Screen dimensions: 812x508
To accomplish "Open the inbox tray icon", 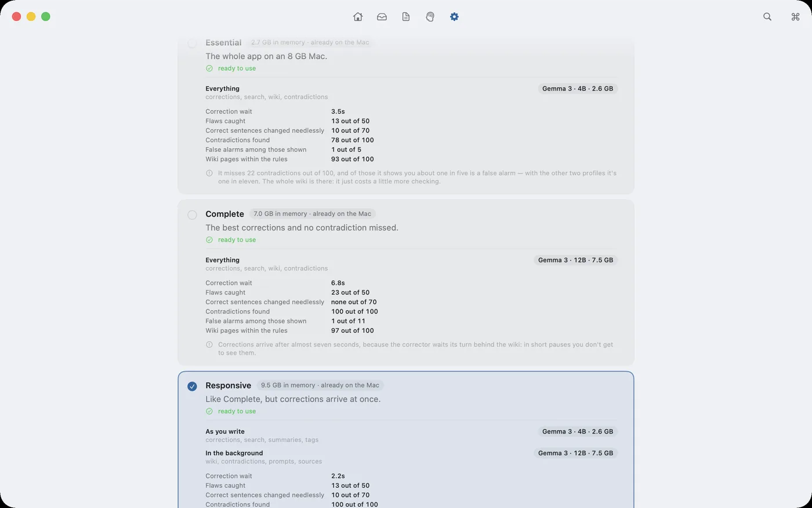I will click(382, 17).
